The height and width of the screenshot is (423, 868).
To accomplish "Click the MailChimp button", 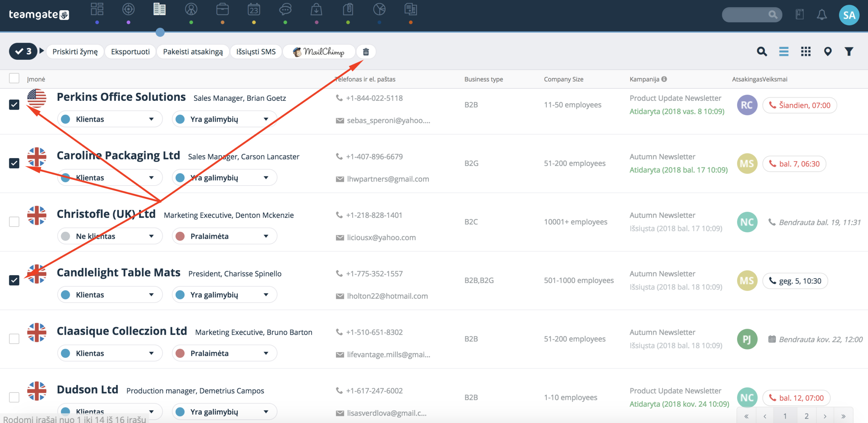I will pyautogui.click(x=319, y=52).
